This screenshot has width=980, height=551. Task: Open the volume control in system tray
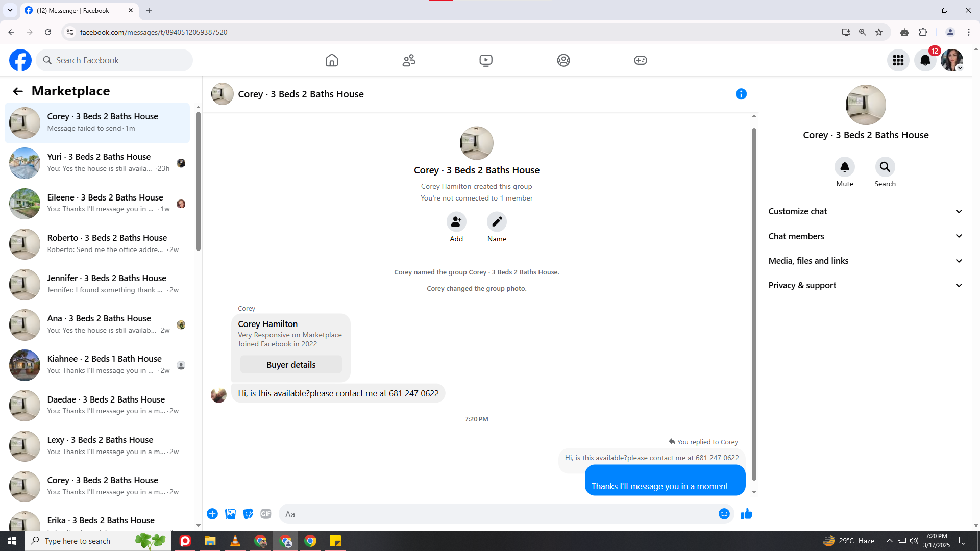point(914,541)
